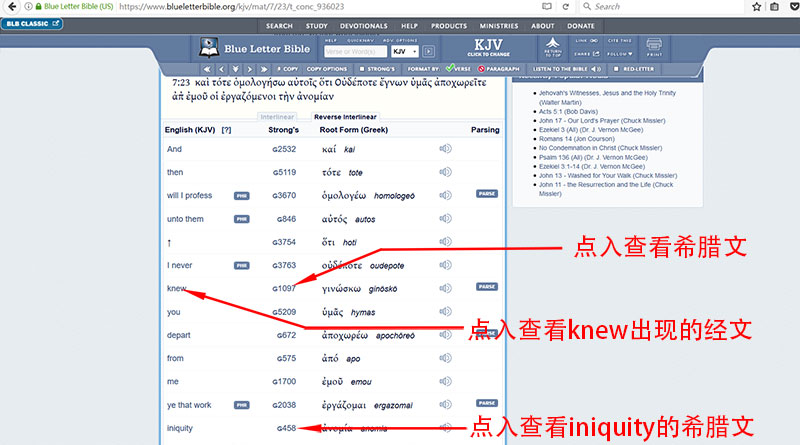Go to previous verse single-left arrow
Viewport: 800px width, 445px height.
[221, 69]
